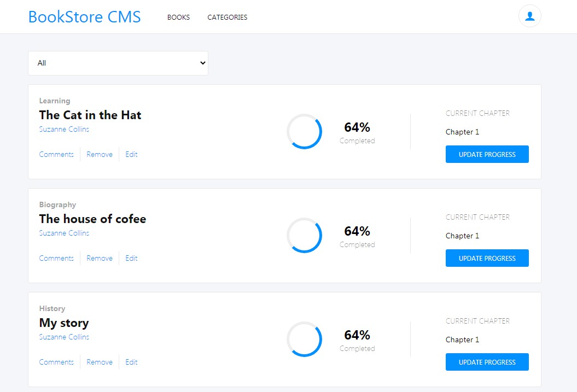
Task: Expand the All category filter dropdown
Action: click(x=118, y=63)
